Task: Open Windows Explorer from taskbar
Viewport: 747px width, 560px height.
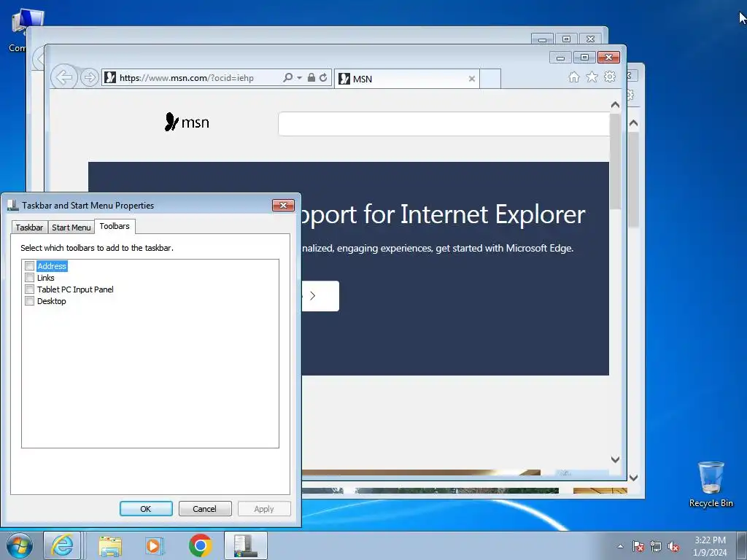Action: click(x=110, y=545)
